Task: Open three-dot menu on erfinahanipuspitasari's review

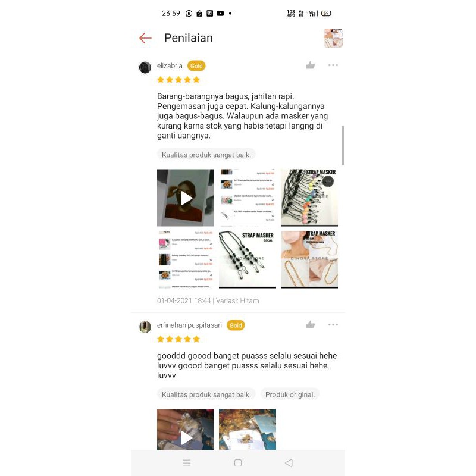Action: [333, 324]
